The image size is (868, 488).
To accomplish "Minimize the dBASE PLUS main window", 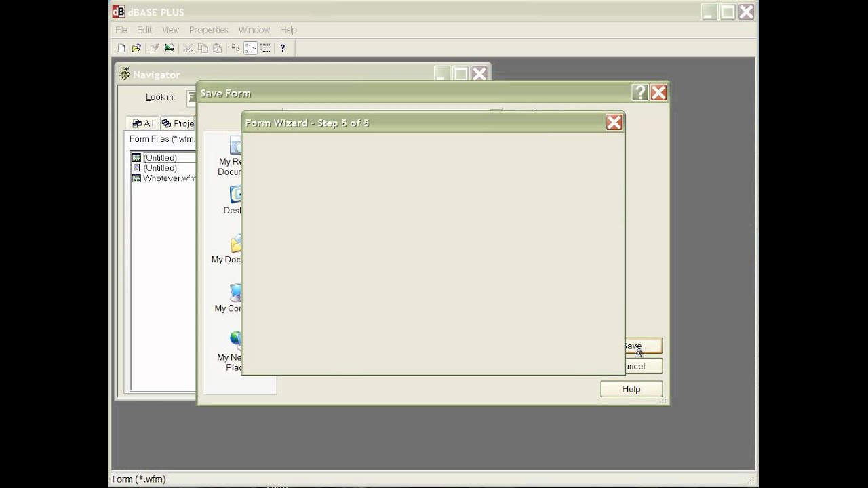I will coord(709,12).
